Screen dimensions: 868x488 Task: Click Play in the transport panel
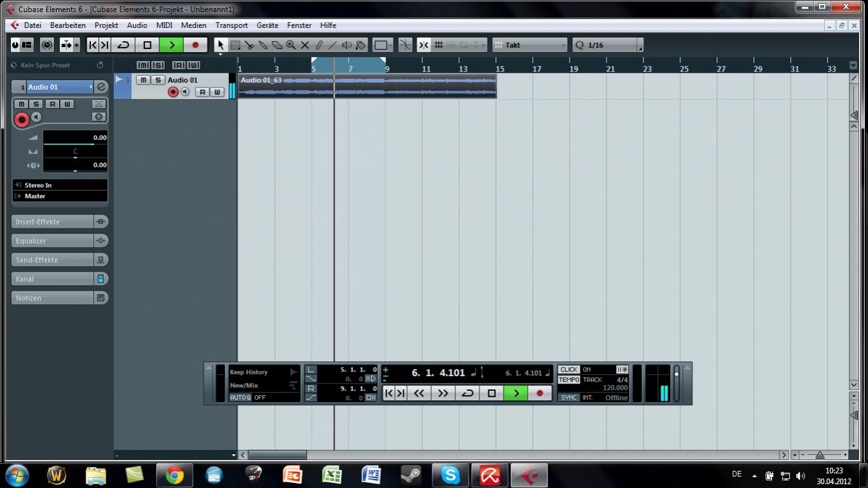pos(516,393)
